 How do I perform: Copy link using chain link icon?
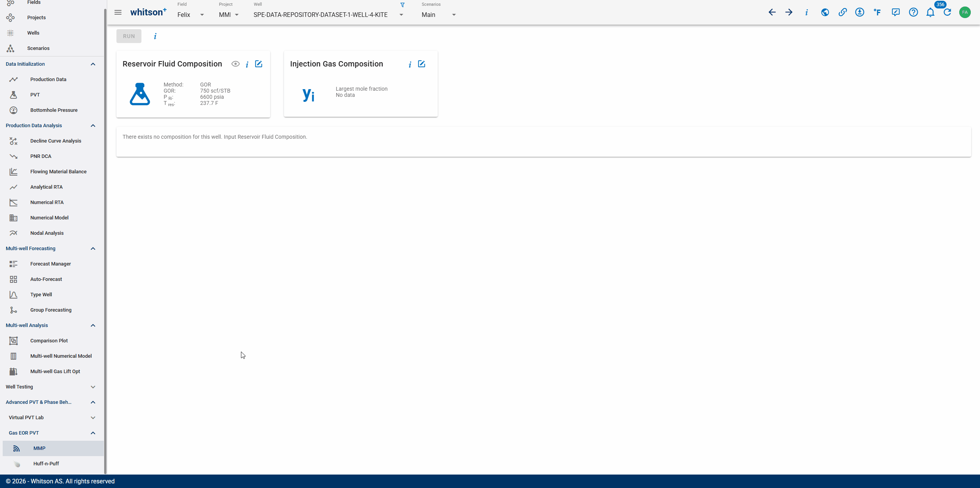[x=842, y=12]
